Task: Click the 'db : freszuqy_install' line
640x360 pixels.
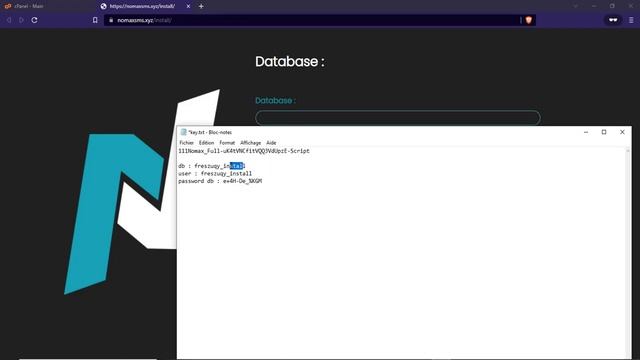Action: pos(211,166)
